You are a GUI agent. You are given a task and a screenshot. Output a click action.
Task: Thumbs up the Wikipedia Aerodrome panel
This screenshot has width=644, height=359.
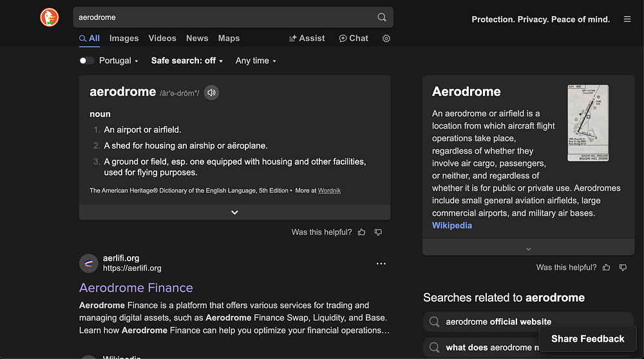[607, 268]
